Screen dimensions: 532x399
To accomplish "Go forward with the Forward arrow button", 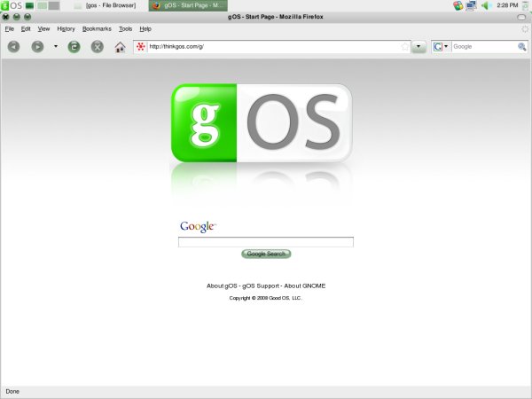I will click(37, 46).
